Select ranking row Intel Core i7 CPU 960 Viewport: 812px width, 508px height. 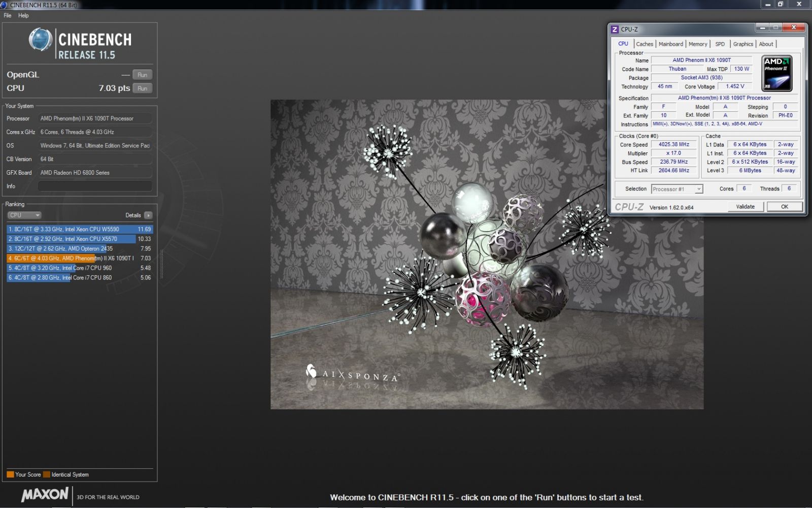coord(80,268)
